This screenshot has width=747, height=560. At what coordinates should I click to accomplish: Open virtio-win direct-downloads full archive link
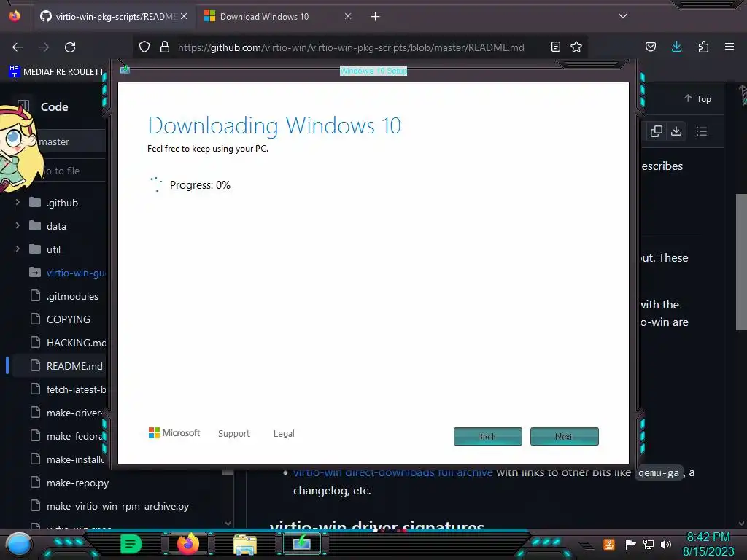[393, 472]
